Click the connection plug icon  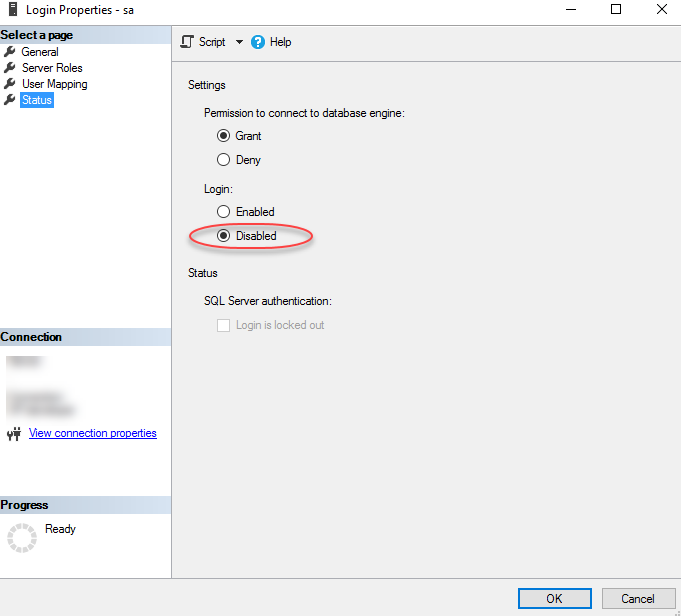click(x=14, y=434)
